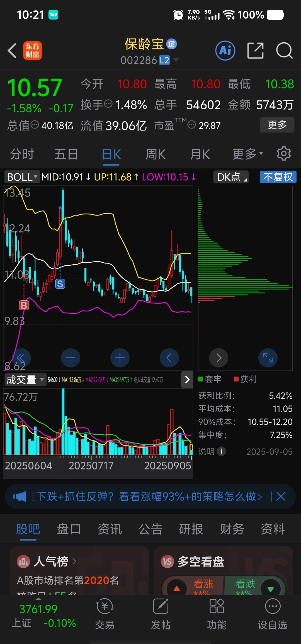Open chart settings gear icon
This screenshot has height=644, width=301.
click(x=284, y=154)
